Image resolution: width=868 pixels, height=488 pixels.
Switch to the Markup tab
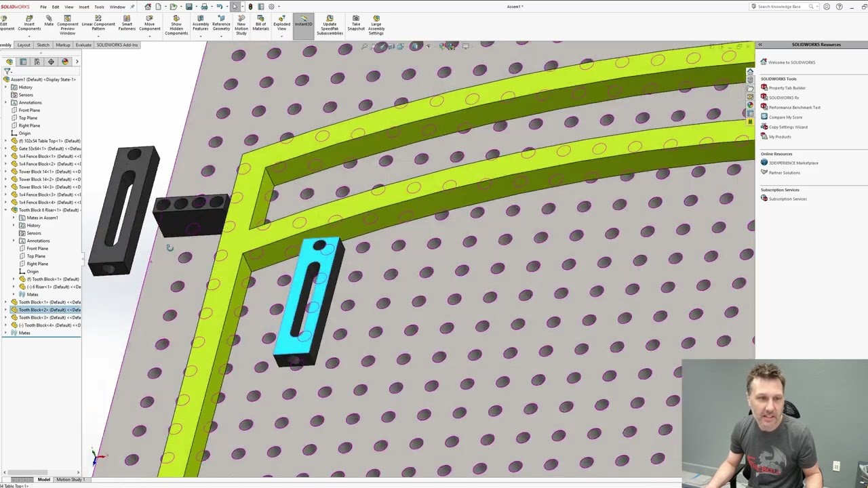click(x=63, y=45)
